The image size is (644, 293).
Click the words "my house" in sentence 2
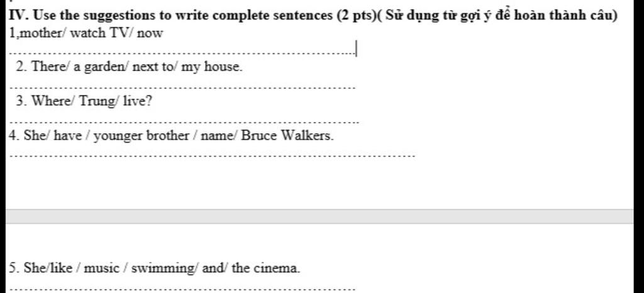[x=211, y=67]
